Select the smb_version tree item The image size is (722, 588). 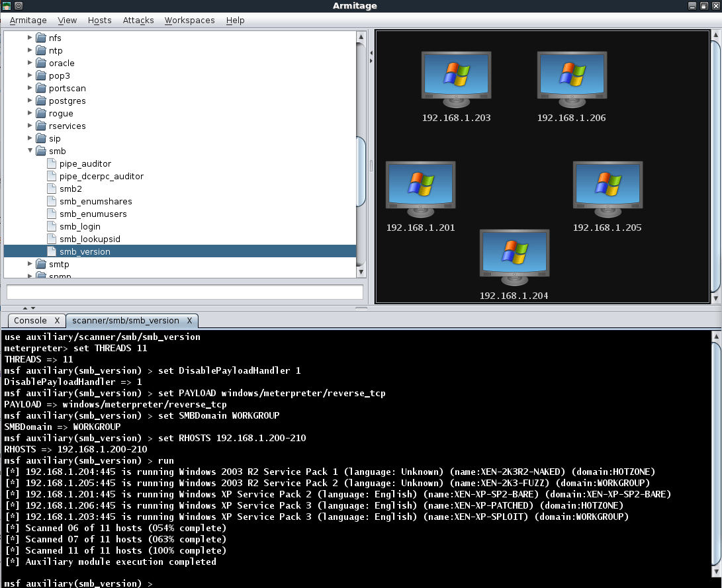pos(85,252)
